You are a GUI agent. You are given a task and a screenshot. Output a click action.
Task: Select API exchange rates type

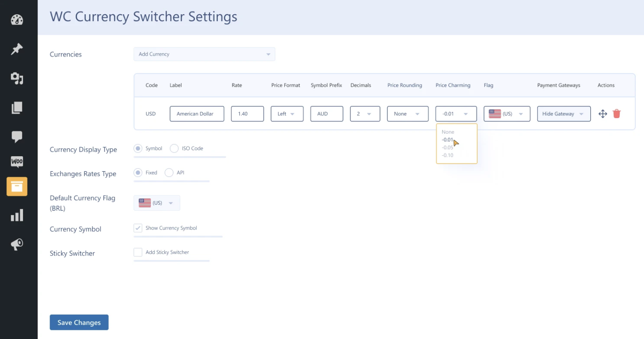169,173
